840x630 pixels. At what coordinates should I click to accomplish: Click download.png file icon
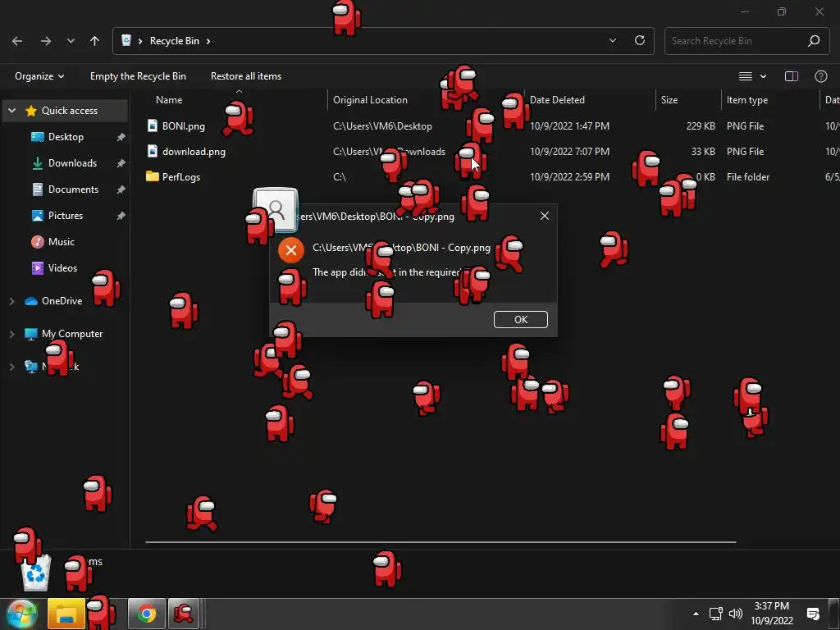coord(153,152)
